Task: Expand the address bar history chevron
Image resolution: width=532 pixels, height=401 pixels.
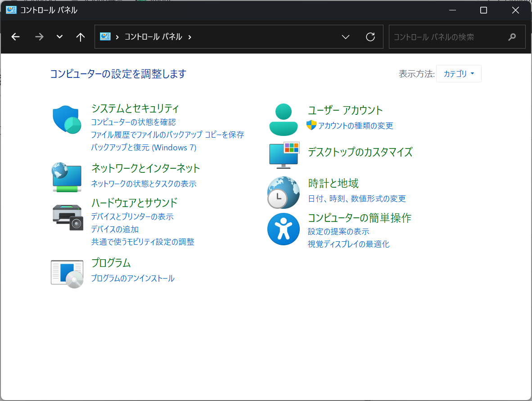Action: pos(345,37)
